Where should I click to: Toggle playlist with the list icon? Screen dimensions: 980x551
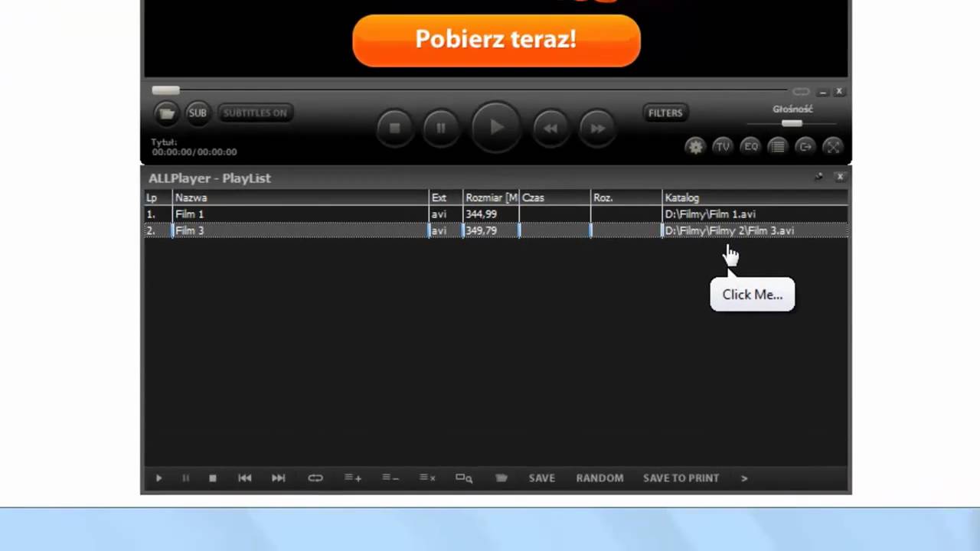point(777,147)
